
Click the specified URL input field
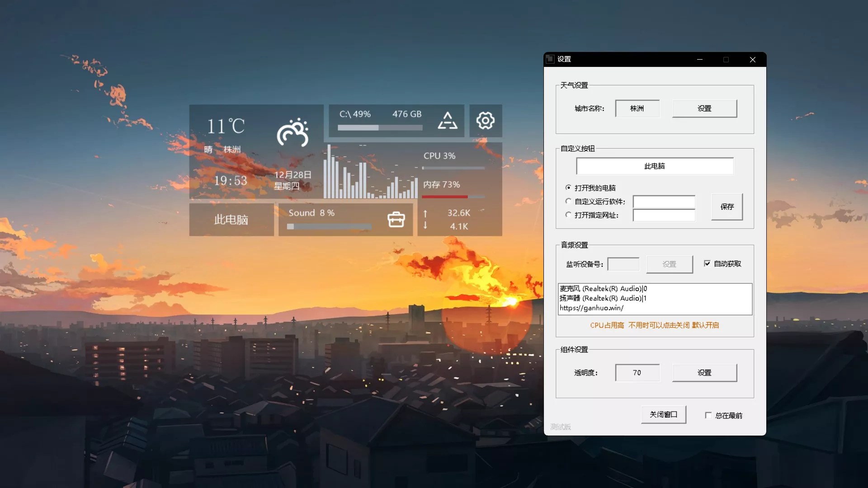tap(664, 215)
